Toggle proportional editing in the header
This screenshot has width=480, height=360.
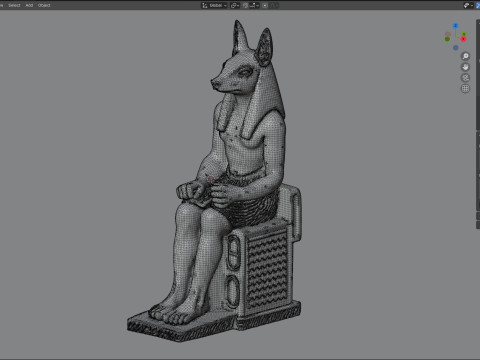tap(265, 5)
